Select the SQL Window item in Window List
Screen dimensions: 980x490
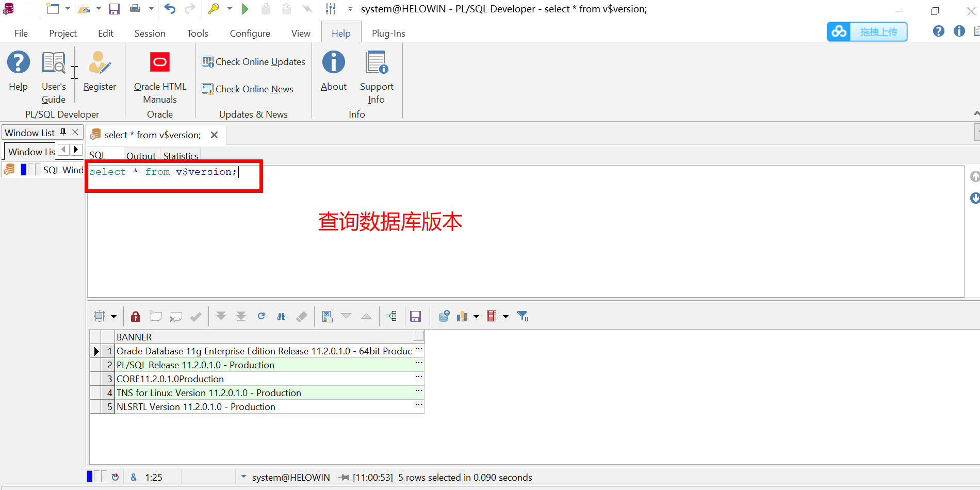43,170
